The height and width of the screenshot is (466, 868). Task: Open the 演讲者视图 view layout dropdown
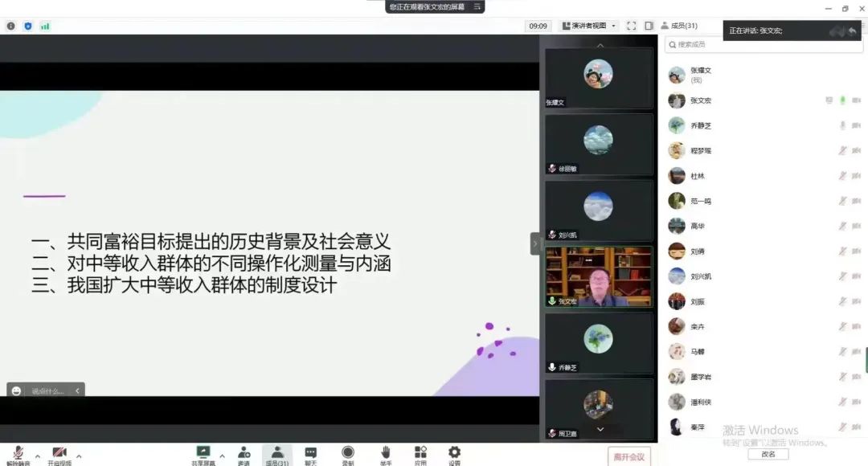tap(589, 26)
